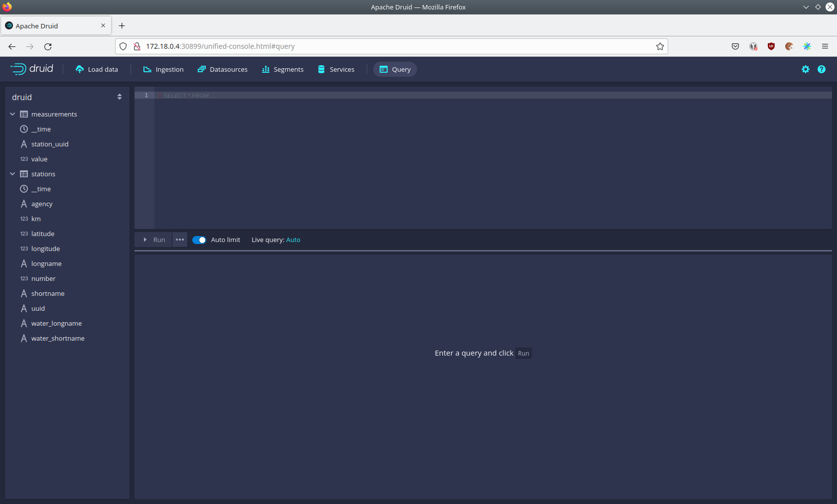
Task: Open the help question mark icon
Action: click(821, 69)
